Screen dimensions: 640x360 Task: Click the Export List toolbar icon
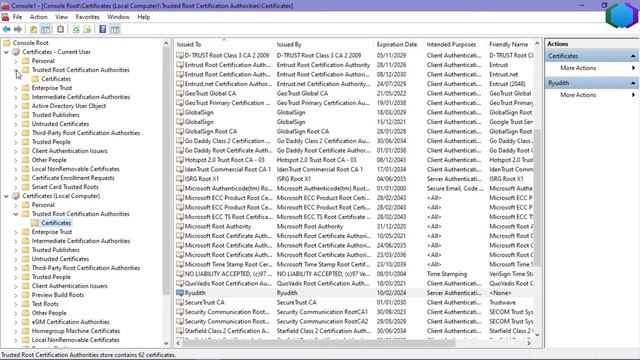click(87, 29)
